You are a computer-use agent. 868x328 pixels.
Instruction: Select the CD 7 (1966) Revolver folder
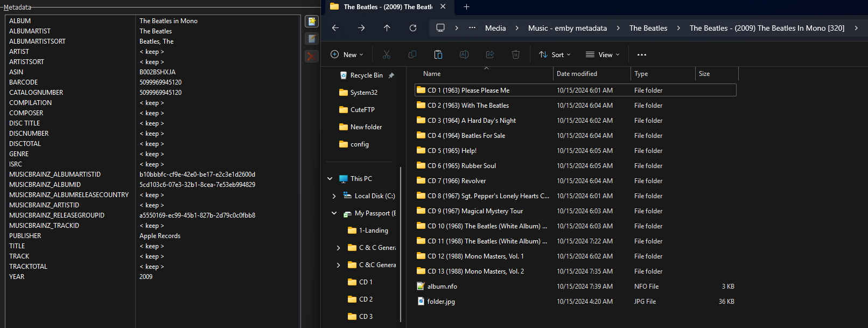click(457, 181)
